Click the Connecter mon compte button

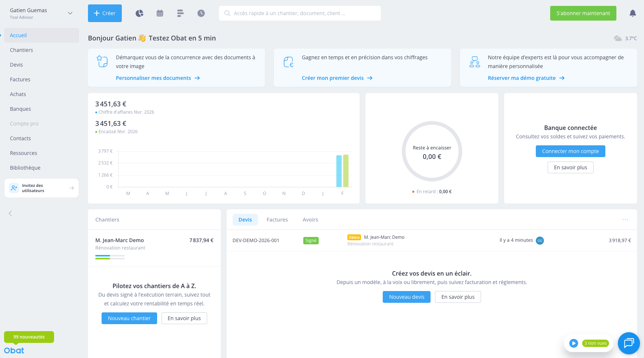tap(570, 151)
